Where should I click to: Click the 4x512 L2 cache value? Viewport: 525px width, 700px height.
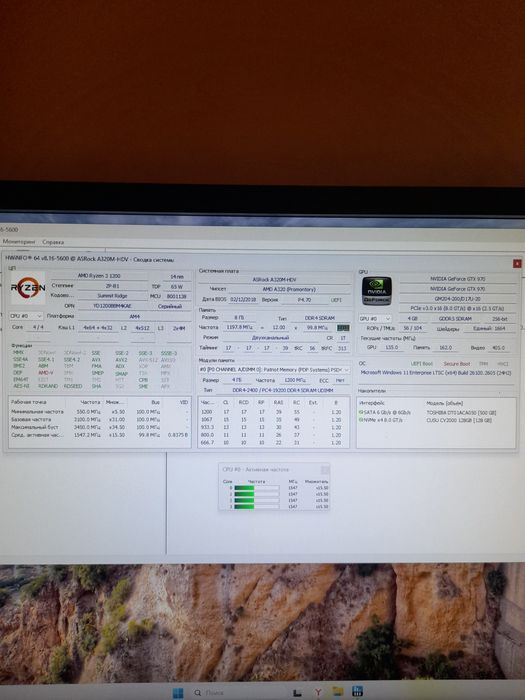point(142,328)
